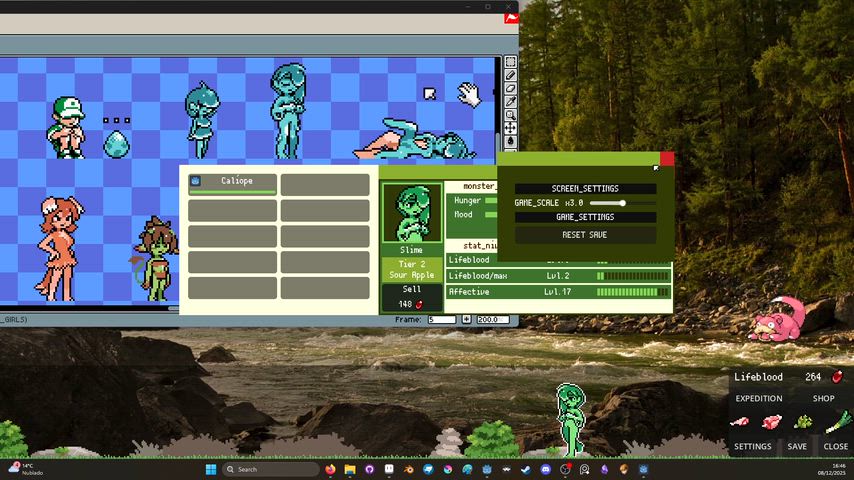The width and height of the screenshot is (854, 480).
Task: Click the teal slime egg sprite
Action: [x=117, y=144]
